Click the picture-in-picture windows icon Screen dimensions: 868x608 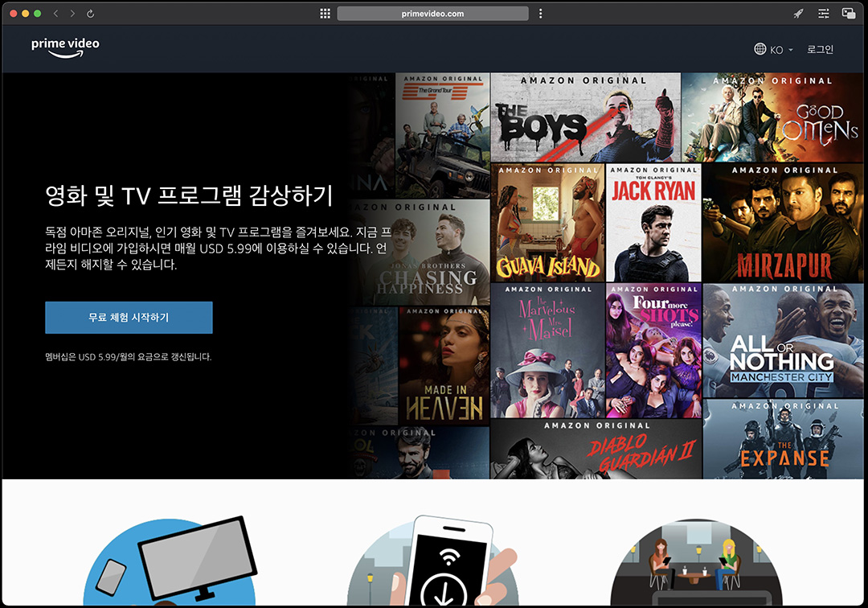click(x=848, y=14)
